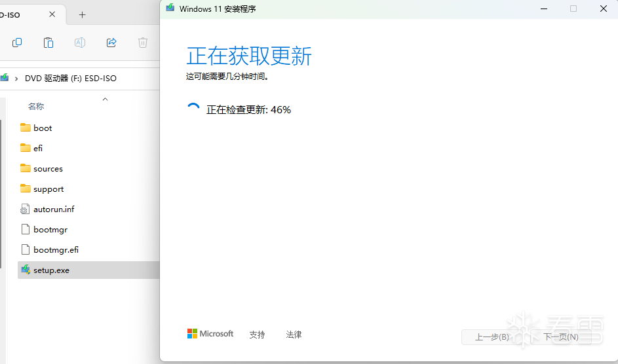The height and width of the screenshot is (364, 618).
Task: Sort files by 名称 column header
Action: coord(36,106)
